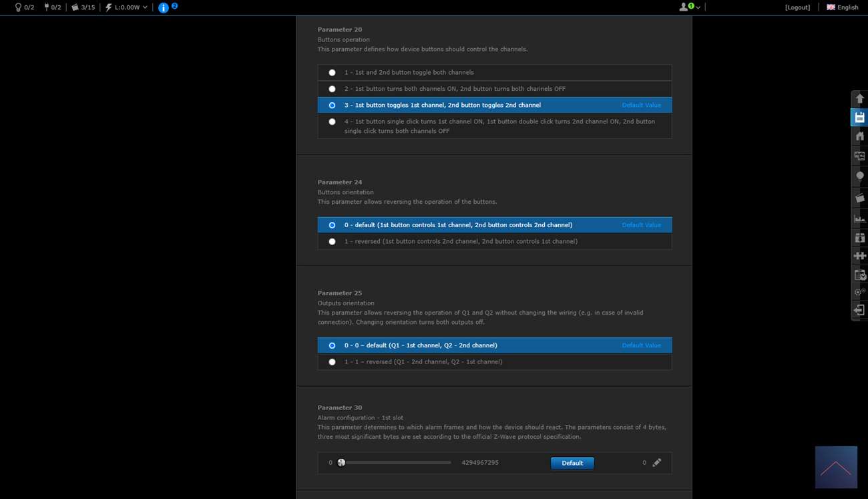Click the pencil edit icon for Parameter 30
Viewport: 868px width, 499px height.
pyautogui.click(x=657, y=462)
